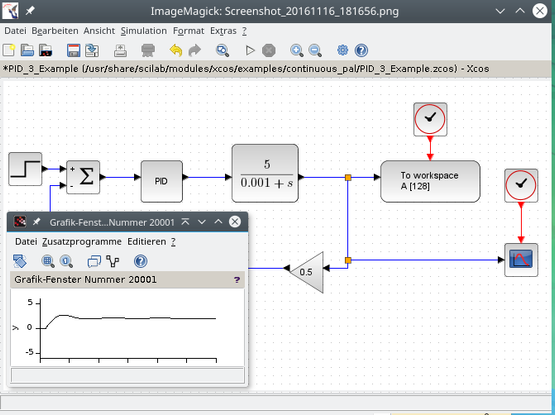The height and width of the screenshot is (415, 555).
Task: Click the purple ? in Grafik-Fenster info bar
Action: point(237,280)
